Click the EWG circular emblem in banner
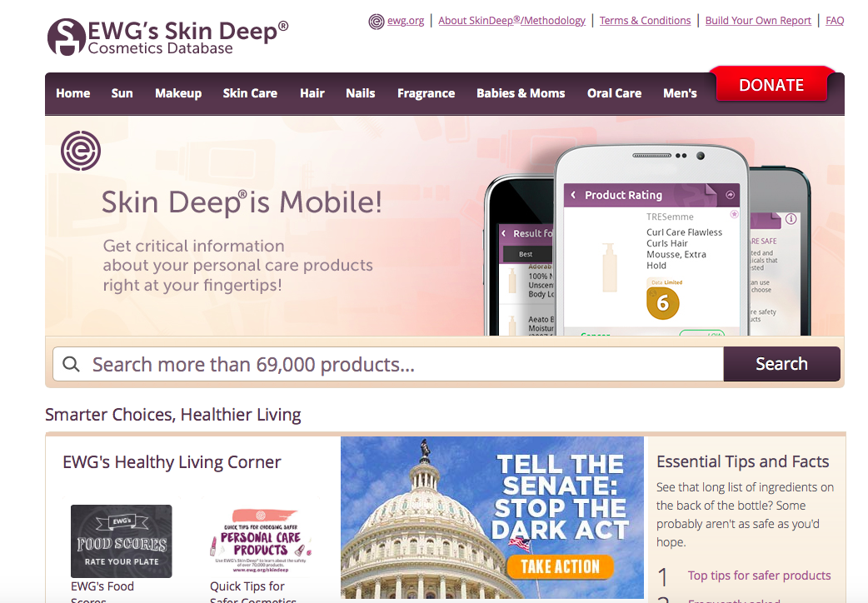 [81, 151]
